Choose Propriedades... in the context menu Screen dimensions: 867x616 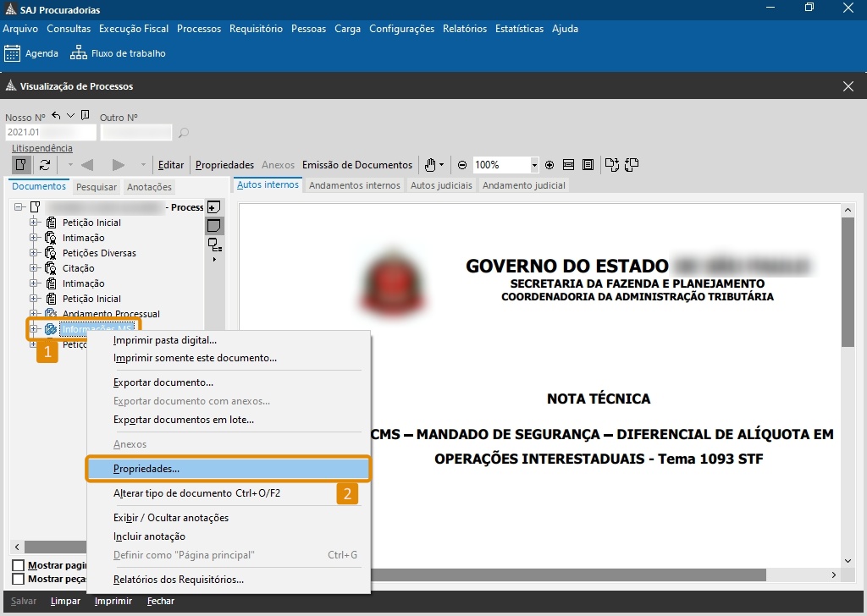coord(146,469)
